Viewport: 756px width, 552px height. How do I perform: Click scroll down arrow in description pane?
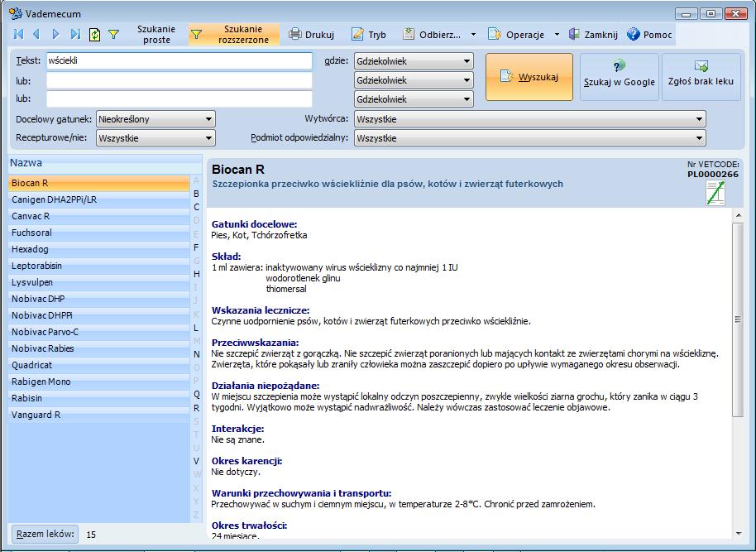(x=739, y=533)
